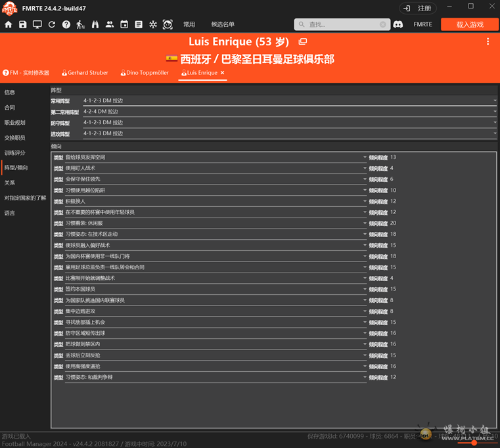Click the refresh arrow icon in toolbar
The height and width of the screenshot is (448, 500).
tap(52, 24)
